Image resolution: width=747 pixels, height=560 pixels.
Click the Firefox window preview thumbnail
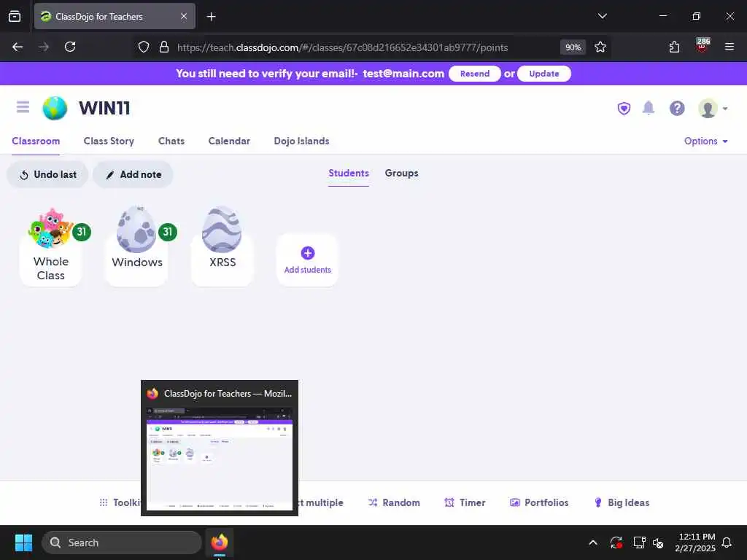(220, 448)
